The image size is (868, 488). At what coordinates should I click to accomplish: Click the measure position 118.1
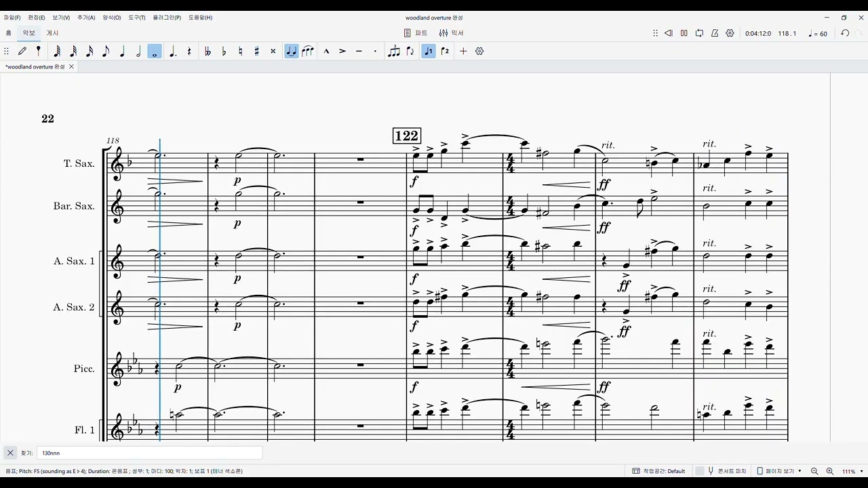[787, 33]
